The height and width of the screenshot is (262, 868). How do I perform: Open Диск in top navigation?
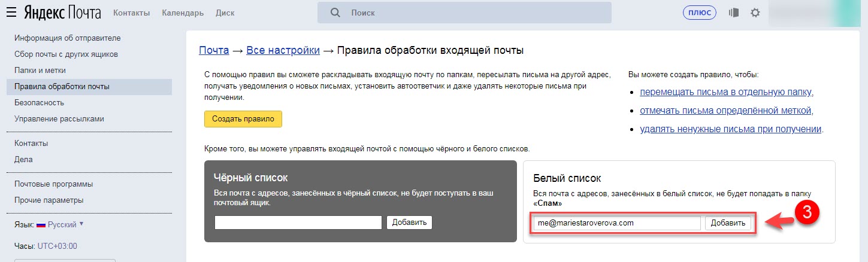coord(225,13)
